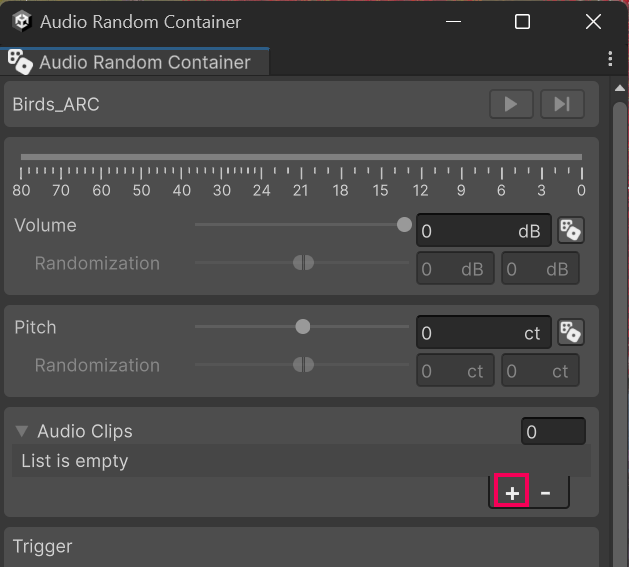The image size is (629, 567).
Task: Click the Volume label
Action: 45,225
